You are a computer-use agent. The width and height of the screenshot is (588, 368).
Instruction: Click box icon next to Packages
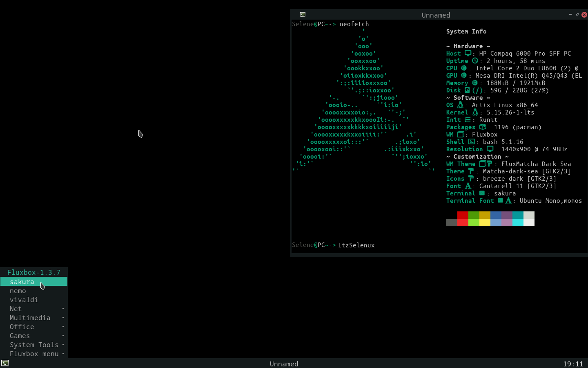[x=482, y=127]
